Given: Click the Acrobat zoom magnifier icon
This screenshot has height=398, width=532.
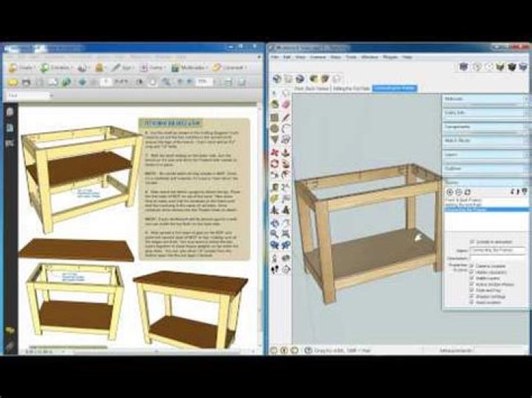Looking at the screenshot, I should coord(166,82).
